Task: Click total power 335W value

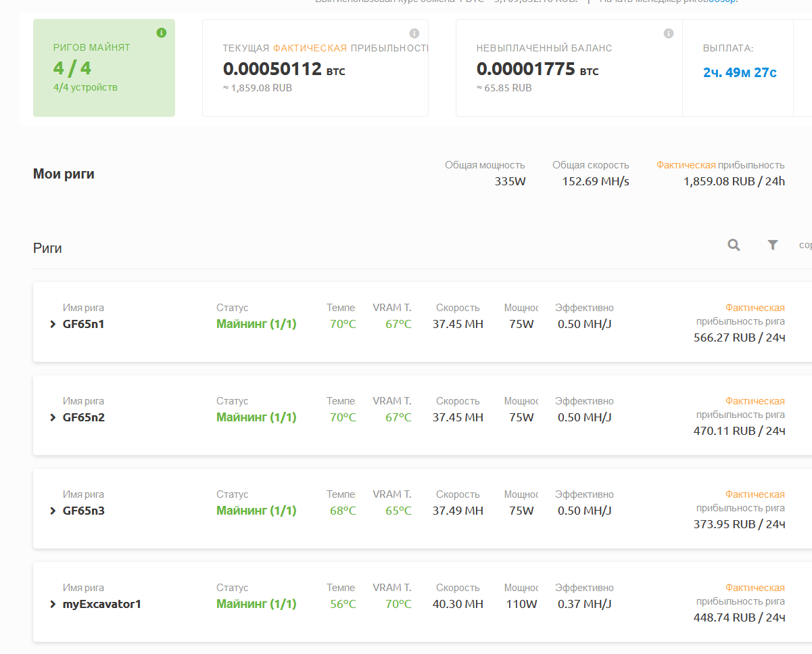Action: pos(510,181)
